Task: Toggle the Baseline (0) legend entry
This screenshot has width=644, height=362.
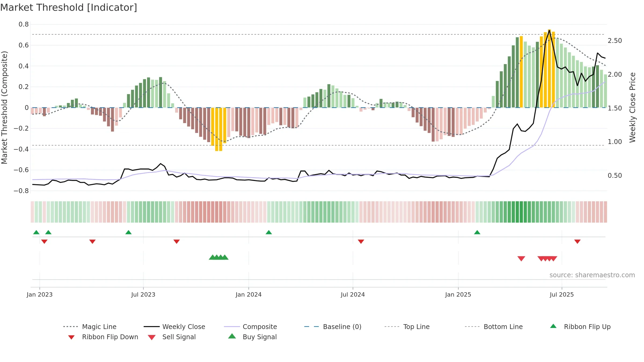Action: tap(333, 327)
